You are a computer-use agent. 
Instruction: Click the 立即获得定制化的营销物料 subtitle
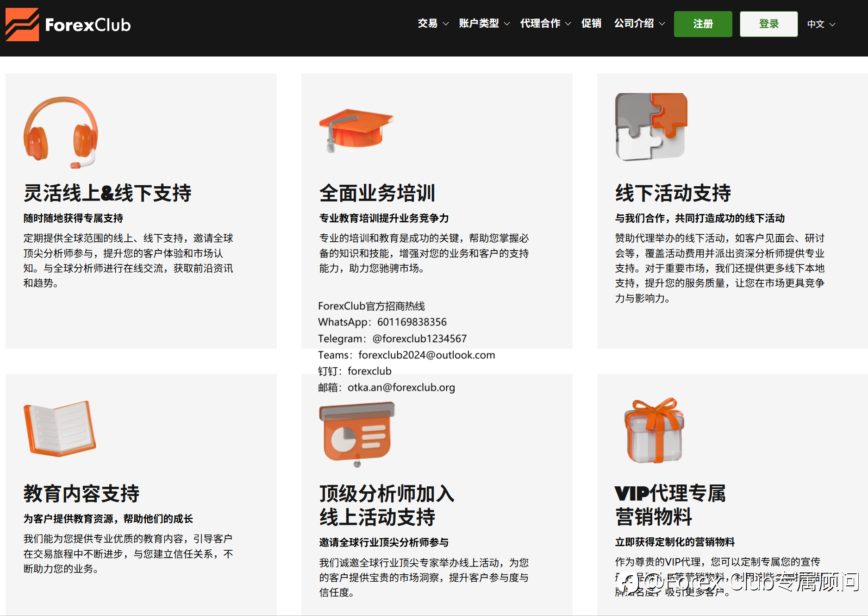[675, 542]
